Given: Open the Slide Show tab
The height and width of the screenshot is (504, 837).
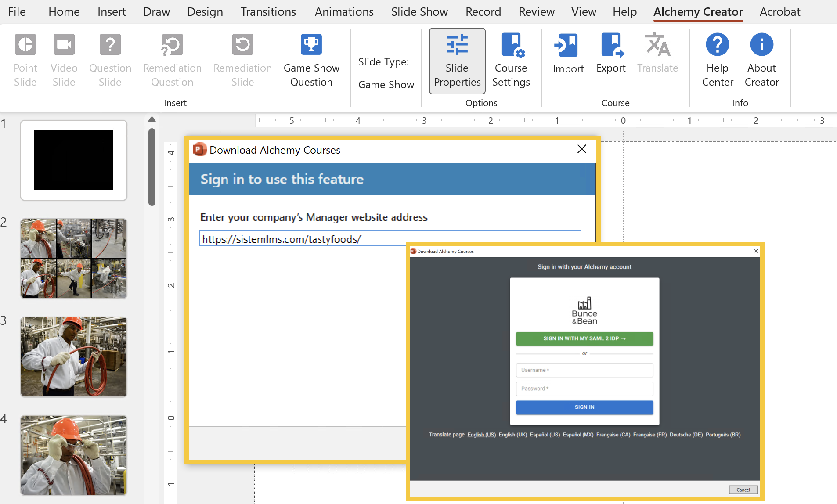Looking at the screenshot, I should click(419, 12).
